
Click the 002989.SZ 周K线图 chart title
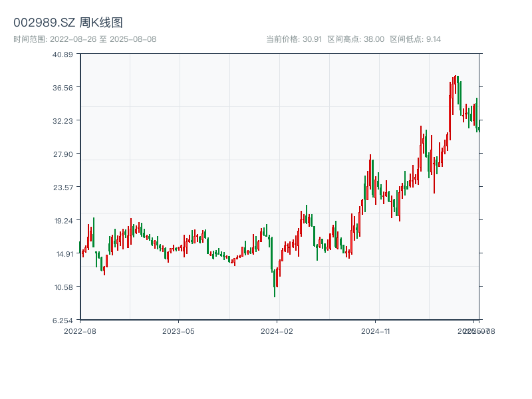coord(68,23)
